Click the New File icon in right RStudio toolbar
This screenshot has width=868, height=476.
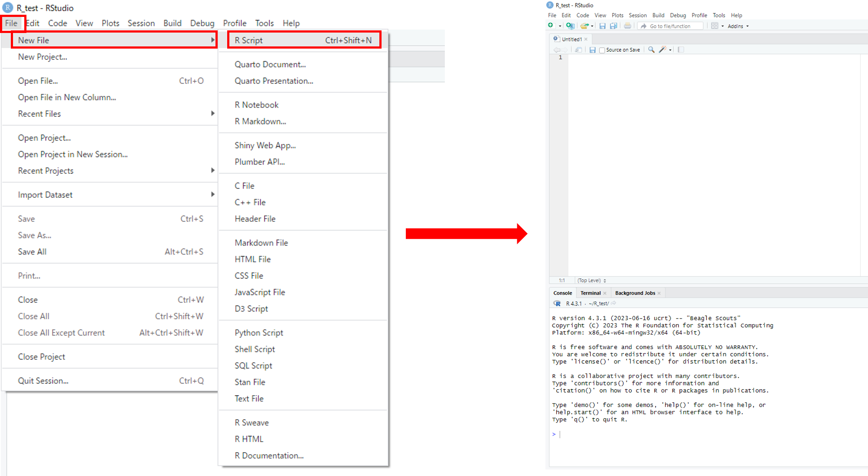click(551, 26)
